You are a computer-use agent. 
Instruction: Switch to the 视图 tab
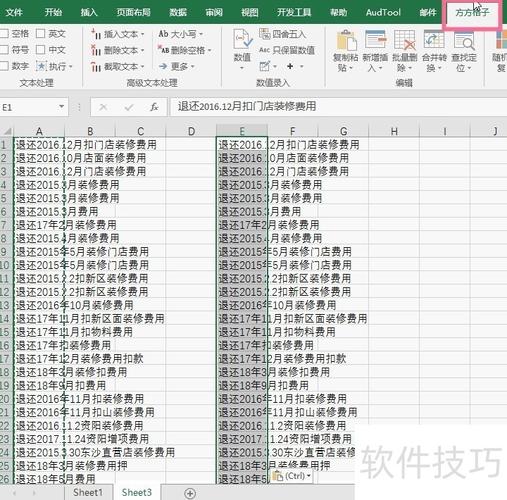pyautogui.click(x=250, y=12)
